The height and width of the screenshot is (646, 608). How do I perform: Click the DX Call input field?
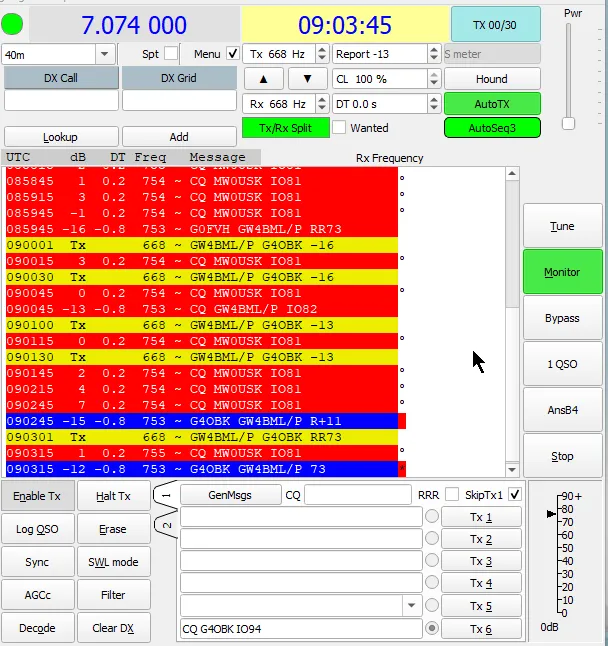tap(61, 101)
